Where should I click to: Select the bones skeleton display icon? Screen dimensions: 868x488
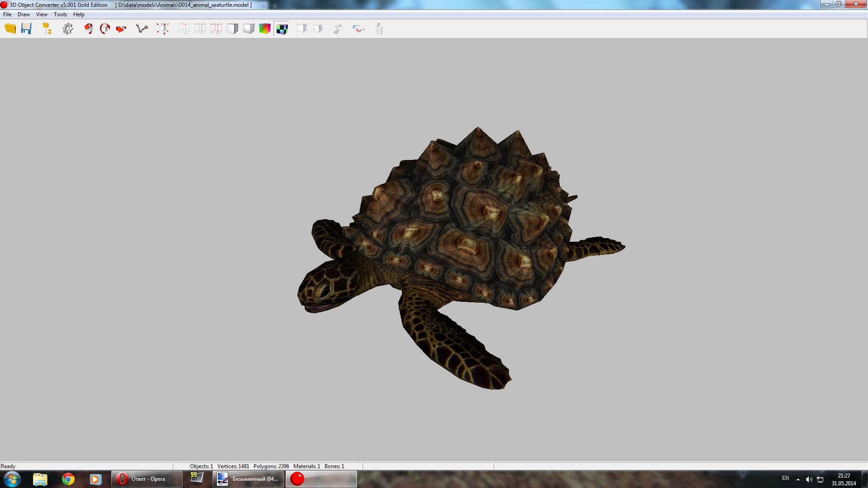coord(142,29)
